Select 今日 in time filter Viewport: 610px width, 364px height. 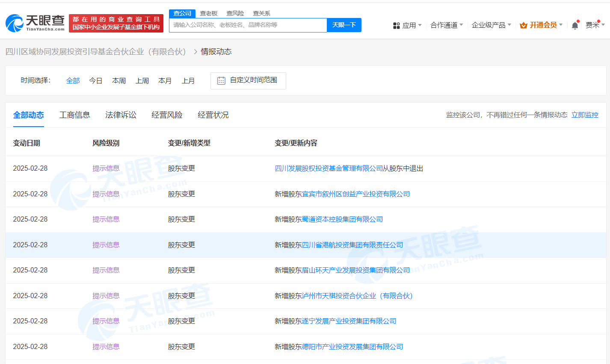coord(95,81)
